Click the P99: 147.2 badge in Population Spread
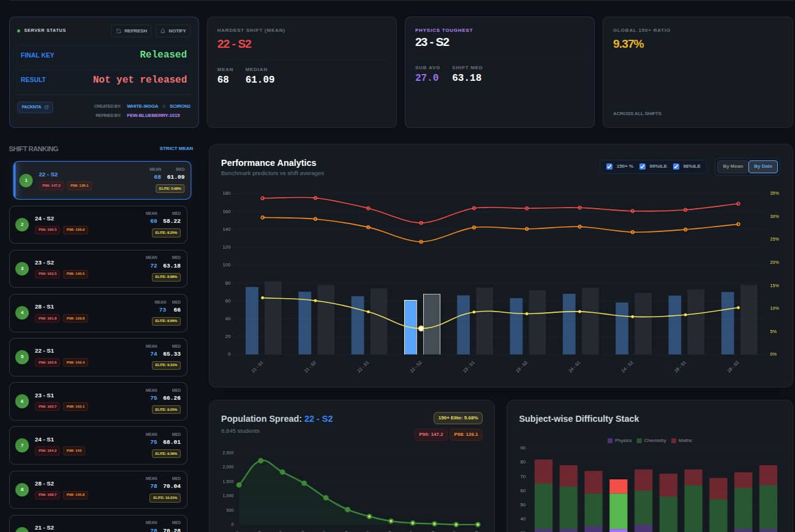This screenshot has width=795, height=532. click(431, 434)
